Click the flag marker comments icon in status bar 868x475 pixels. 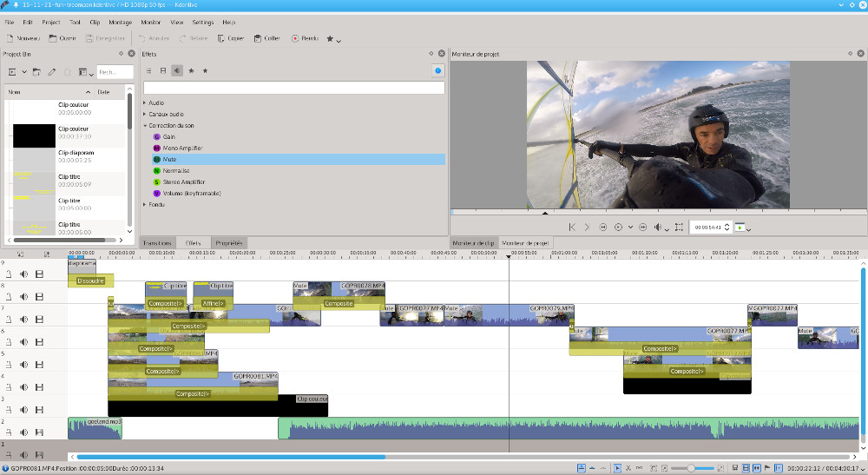tap(767, 468)
